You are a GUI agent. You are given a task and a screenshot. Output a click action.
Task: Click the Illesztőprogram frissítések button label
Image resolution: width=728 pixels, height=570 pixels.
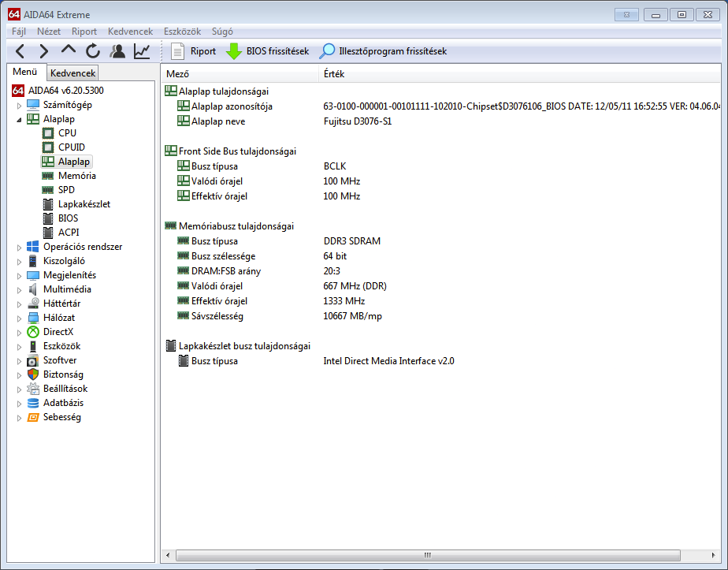coord(393,51)
